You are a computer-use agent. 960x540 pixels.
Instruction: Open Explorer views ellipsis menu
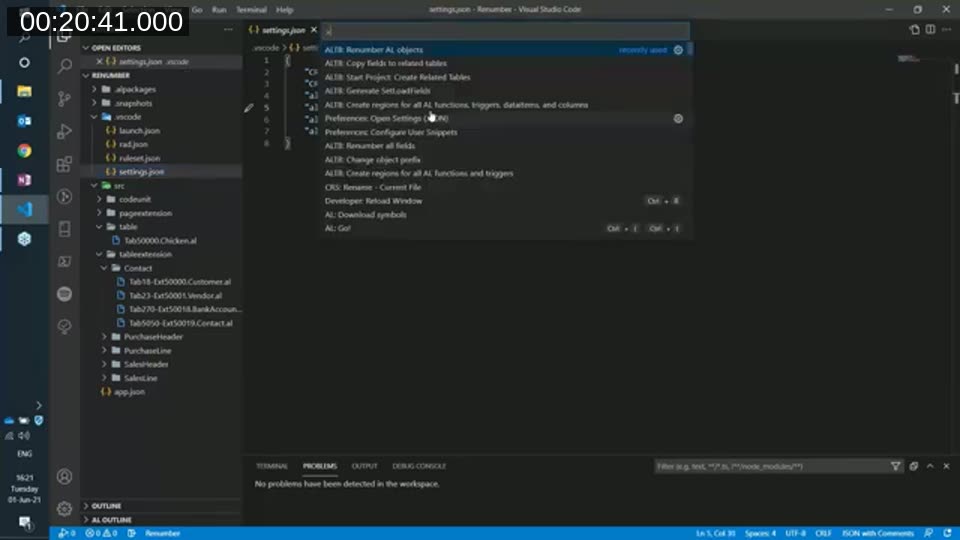228,29
